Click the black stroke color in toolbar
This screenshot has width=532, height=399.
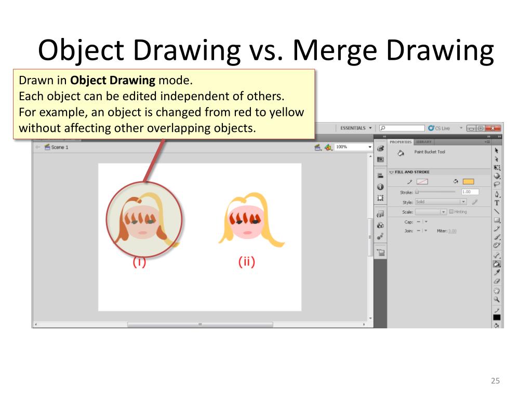pos(497,317)
